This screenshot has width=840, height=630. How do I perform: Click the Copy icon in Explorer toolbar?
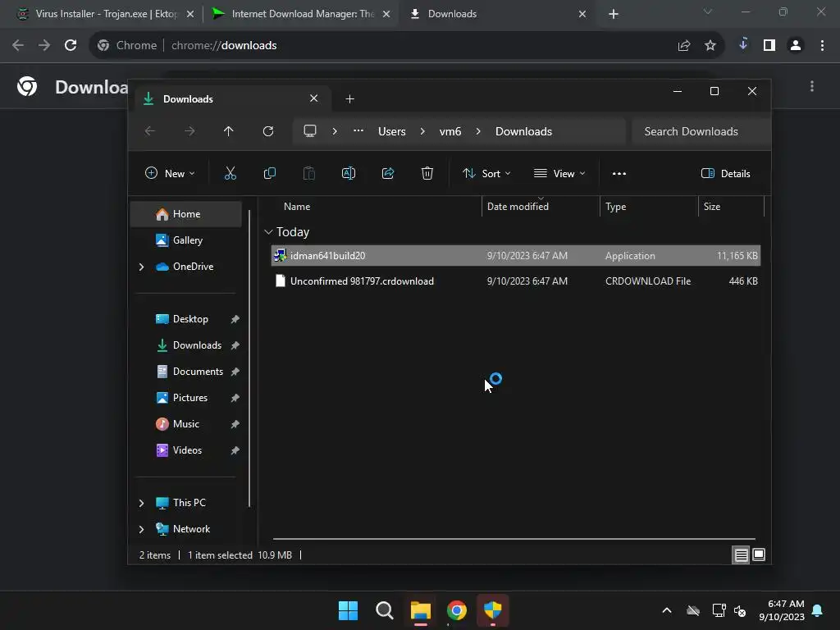pos(269,173)
